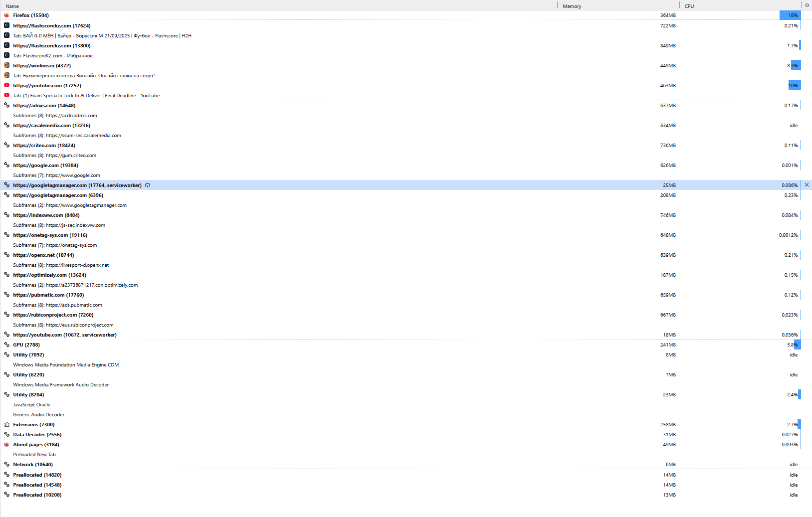Viewport: 812px width, 517px height.
Task: Click the process icon beside google.com (19384)
Action: click(6, 165)
